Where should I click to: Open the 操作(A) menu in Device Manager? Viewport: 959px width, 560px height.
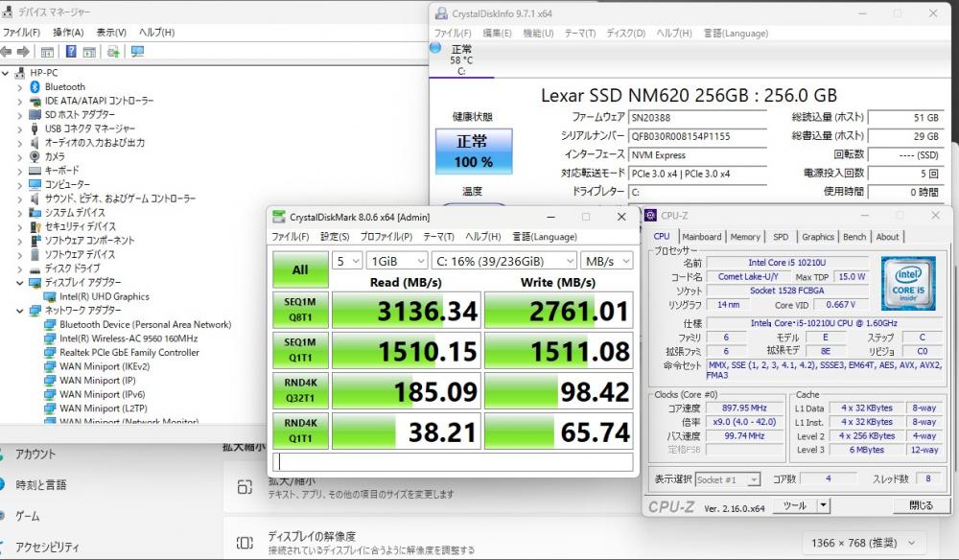(68, 33)
